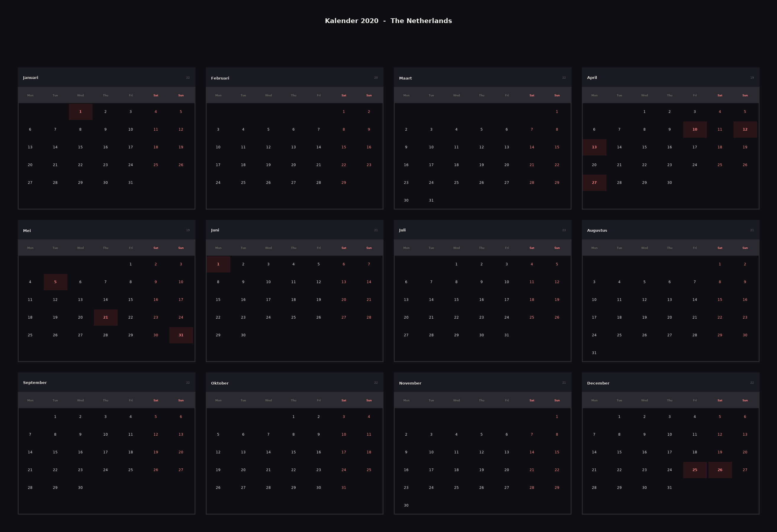Image resolution: width=777 pixels, height=532 pixels.
Task: Click workday count 23 in Juli
Action: pos(564,230)
